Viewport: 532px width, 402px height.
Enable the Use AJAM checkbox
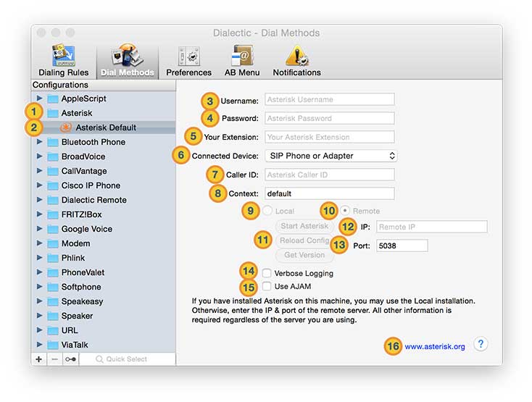[267, 286]
